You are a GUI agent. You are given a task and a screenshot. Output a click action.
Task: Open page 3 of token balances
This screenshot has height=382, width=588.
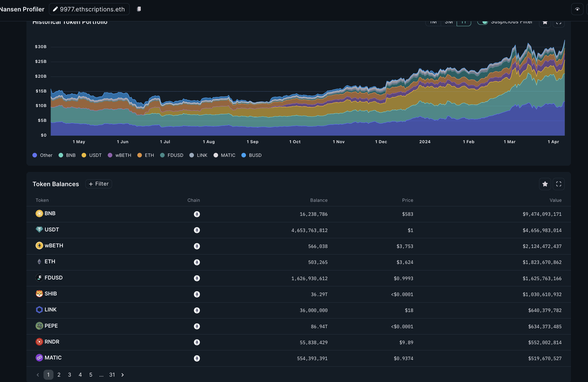tap(69, 375)
